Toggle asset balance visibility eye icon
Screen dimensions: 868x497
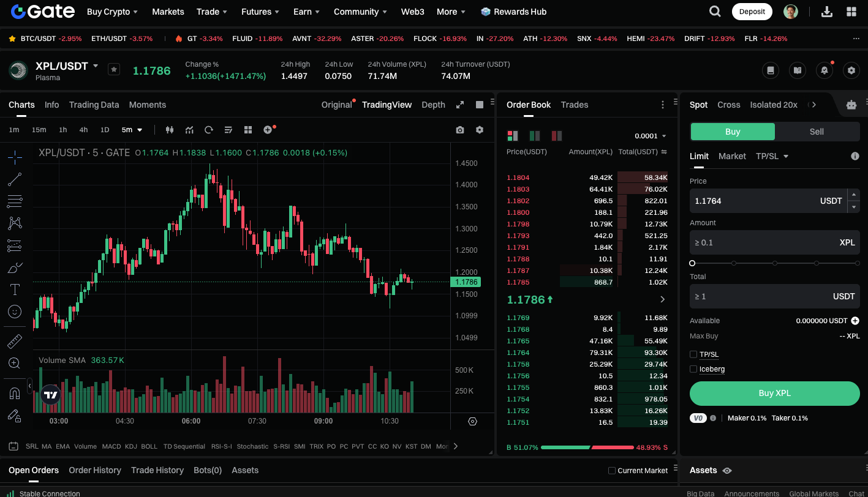pyautogui.click(x=727, y=471)
